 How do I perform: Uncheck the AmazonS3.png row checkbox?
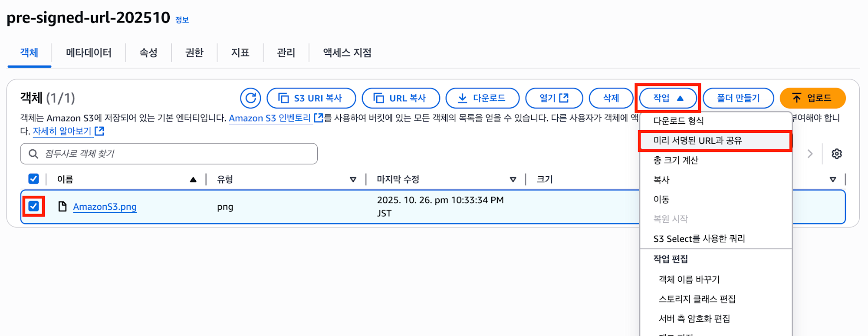pyautogui.click(x=33, y=206)
